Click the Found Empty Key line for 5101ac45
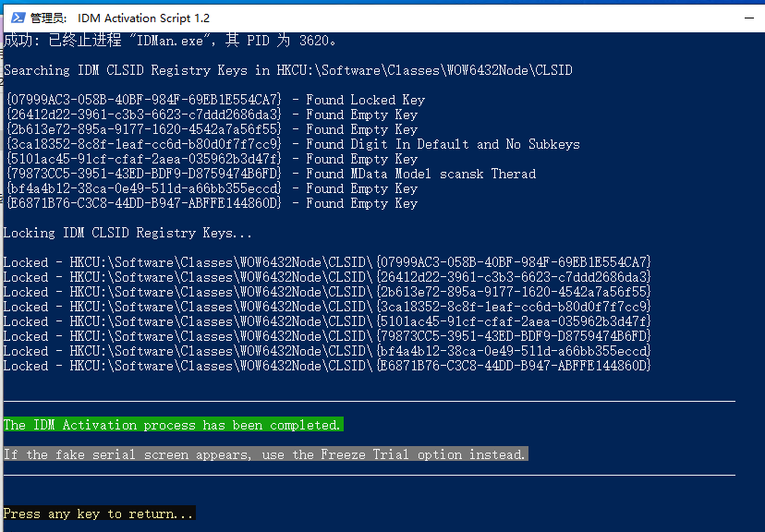The height and width of the screenshot is (532, 765). pos(211,159)
